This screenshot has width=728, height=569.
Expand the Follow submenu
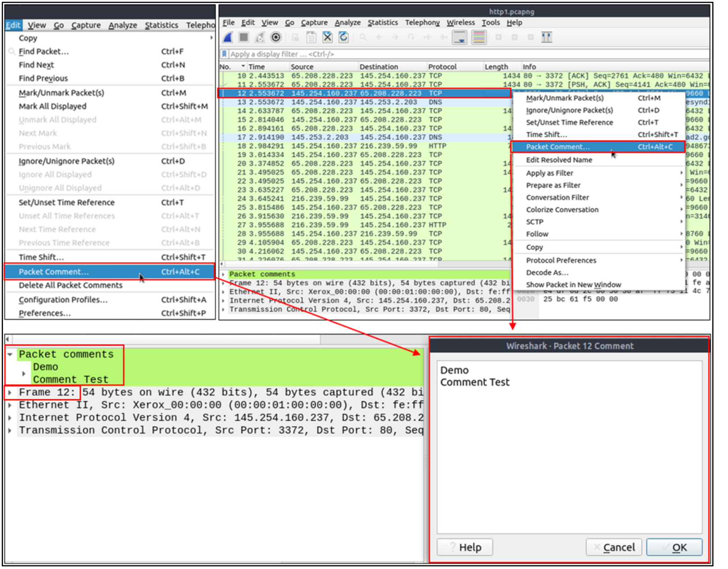[x=598, y=234]
